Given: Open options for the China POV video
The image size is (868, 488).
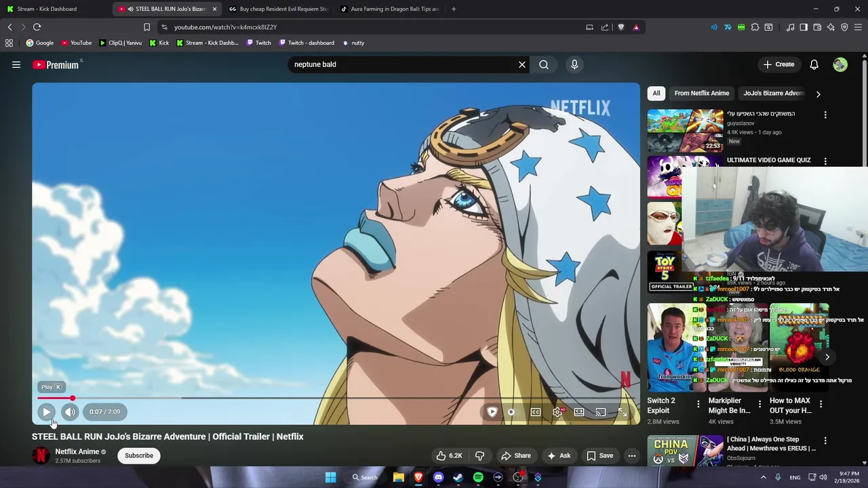Looking at the screenshot, I should click(x=825, y=441).
